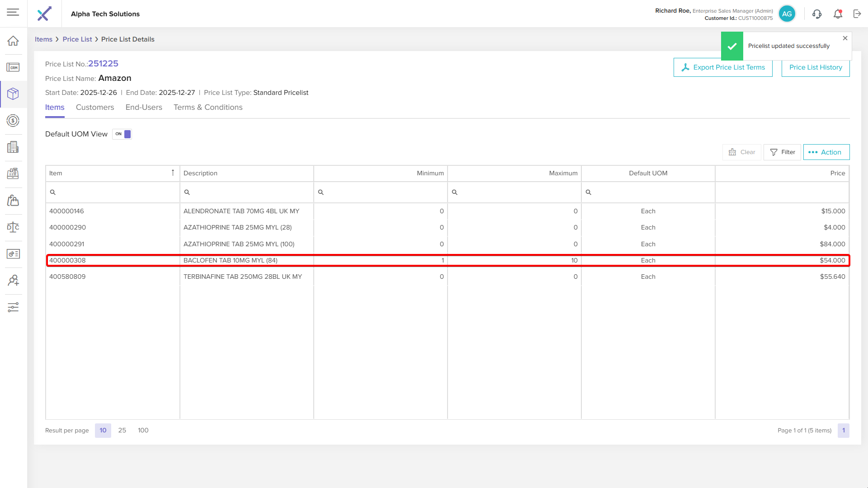Image resolution: width=868 pixels, height=488 pixels.
Task: Click the notification bell icon
Action: click(838, 14)
